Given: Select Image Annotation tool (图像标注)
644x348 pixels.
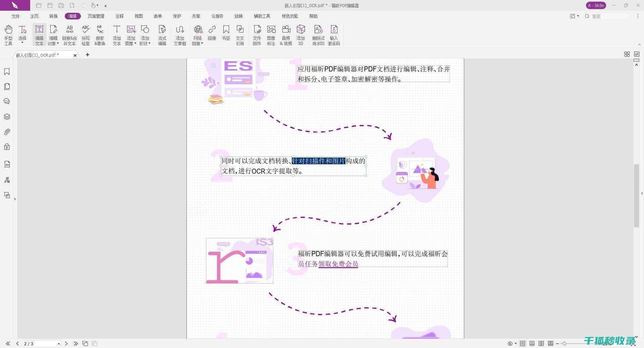Looking at the screenshot, I should (271, 35).
